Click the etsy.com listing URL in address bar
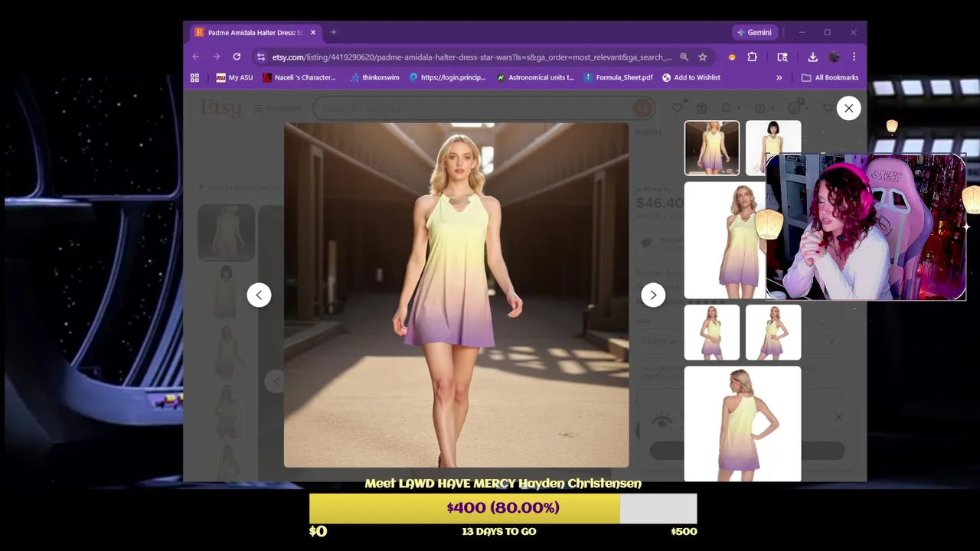 (x=472, y=57)
